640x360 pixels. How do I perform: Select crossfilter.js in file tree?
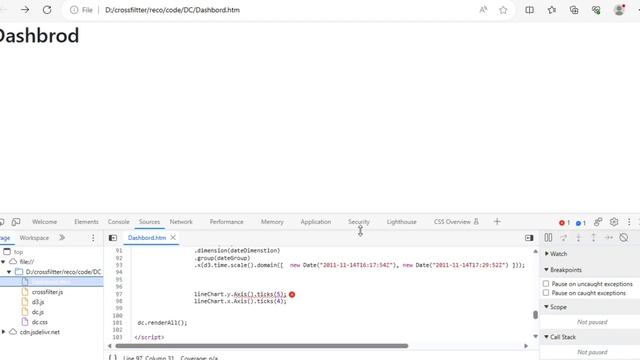(x=47, y=292)
